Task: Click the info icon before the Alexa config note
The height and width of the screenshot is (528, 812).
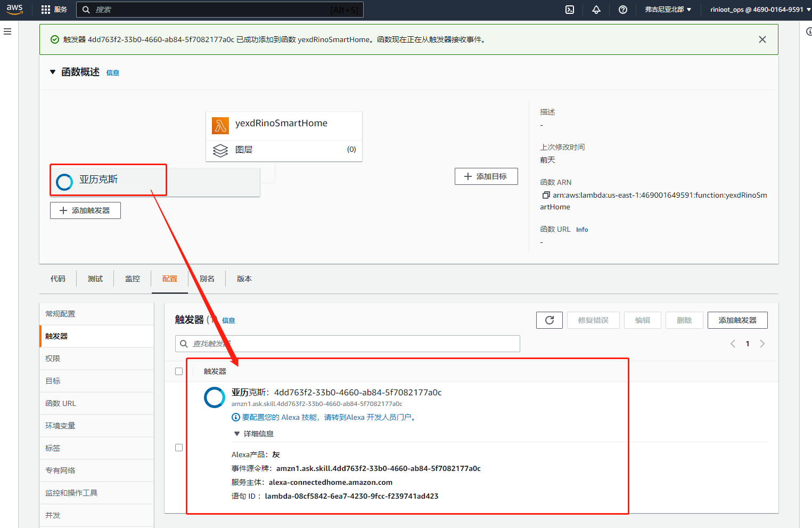Action: (236, 417)
